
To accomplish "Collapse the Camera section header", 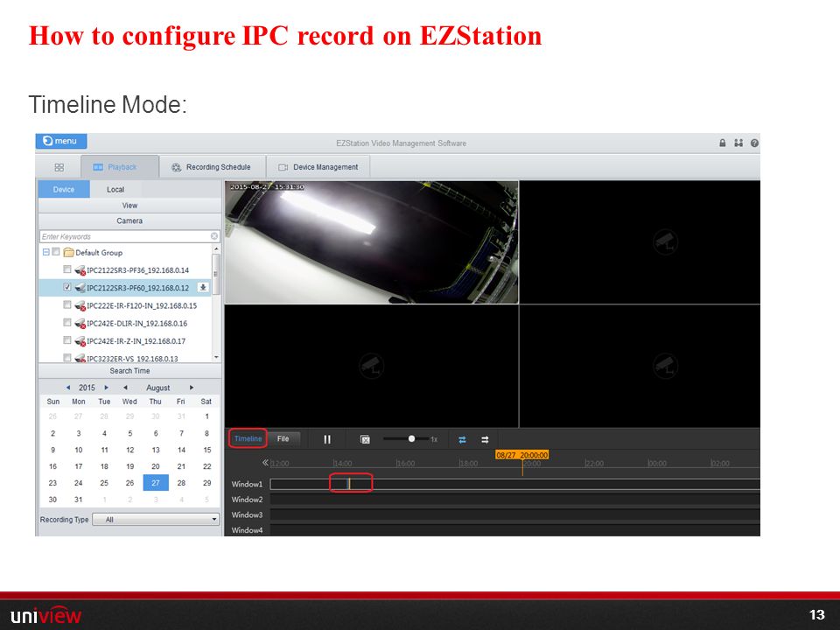I will (129, 220).
